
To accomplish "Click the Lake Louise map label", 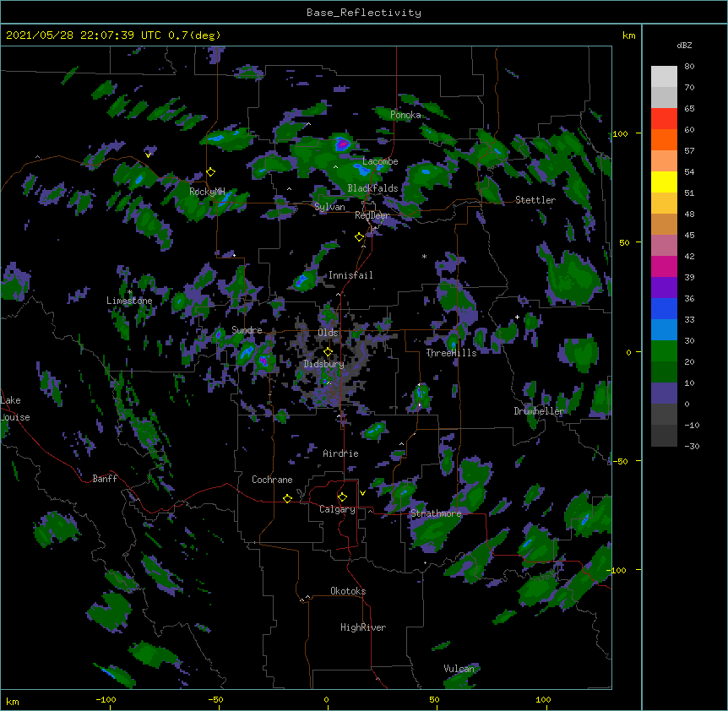I will point(15,409).
